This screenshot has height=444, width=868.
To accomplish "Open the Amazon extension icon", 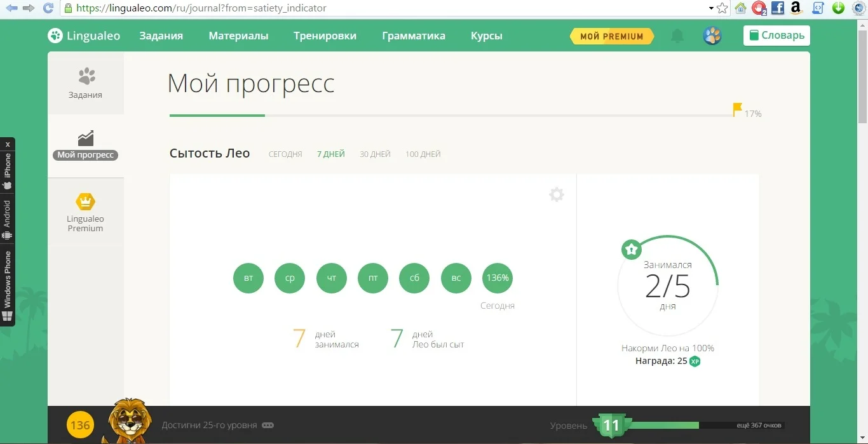I will (796, 8).
